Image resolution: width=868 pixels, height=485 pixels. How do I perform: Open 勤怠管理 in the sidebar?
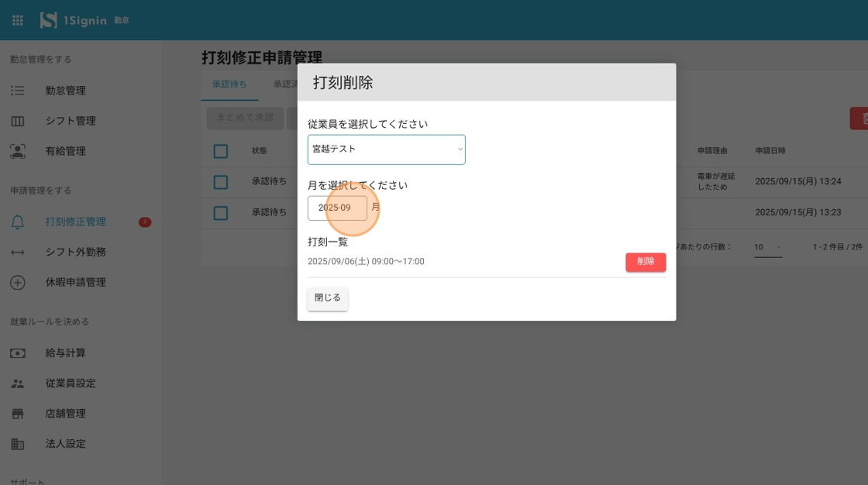point(65,90)
